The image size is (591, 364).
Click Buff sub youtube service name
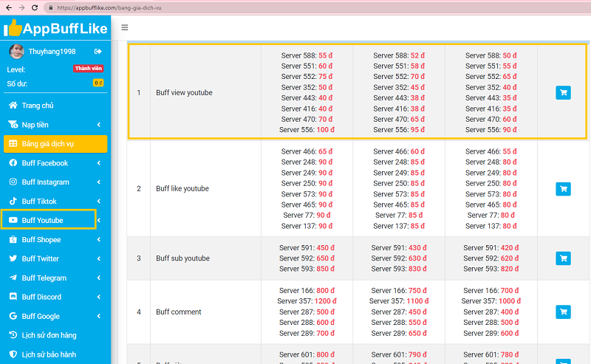coord(182,258)
